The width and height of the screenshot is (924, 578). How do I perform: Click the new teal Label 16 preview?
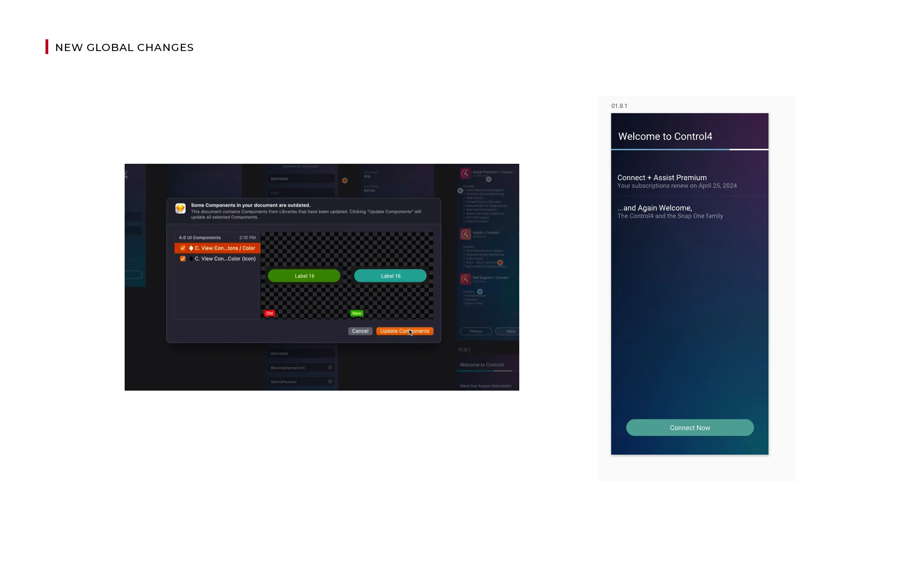click(390, 276)
